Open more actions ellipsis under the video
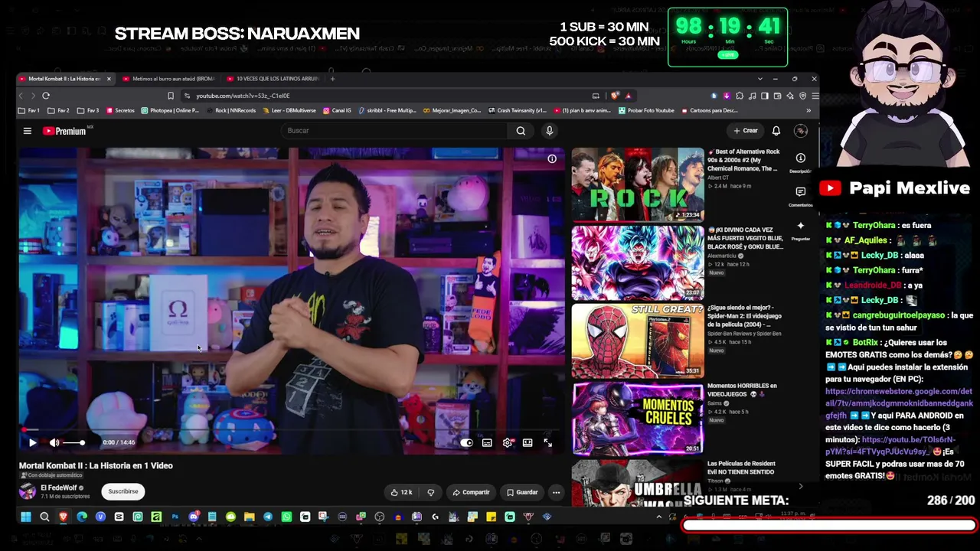Screen dimensions: 980x551 557,492
